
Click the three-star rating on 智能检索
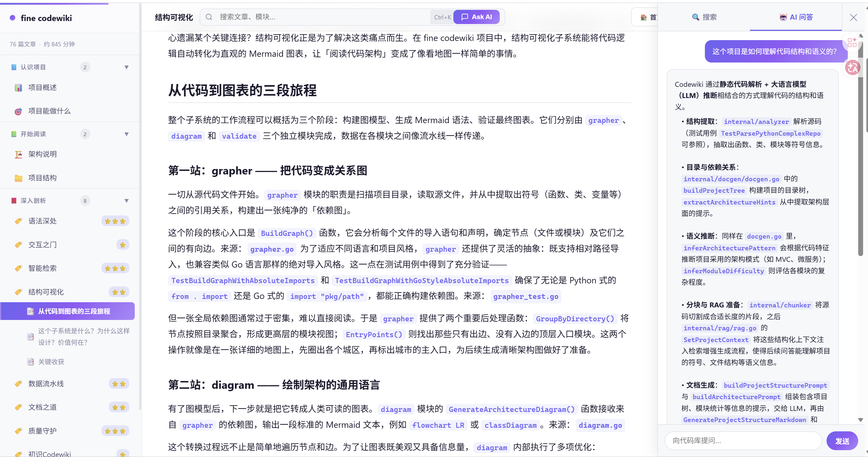(x=115, y=268)
